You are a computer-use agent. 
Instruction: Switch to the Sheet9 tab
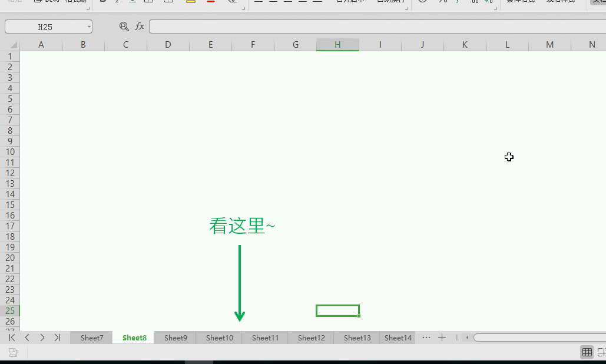coord(175,337)
